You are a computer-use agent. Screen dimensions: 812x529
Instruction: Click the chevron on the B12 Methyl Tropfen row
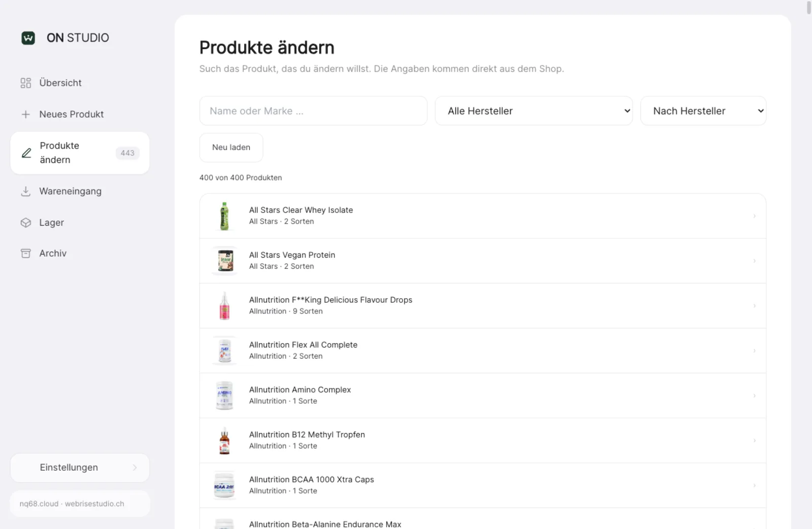754,441
